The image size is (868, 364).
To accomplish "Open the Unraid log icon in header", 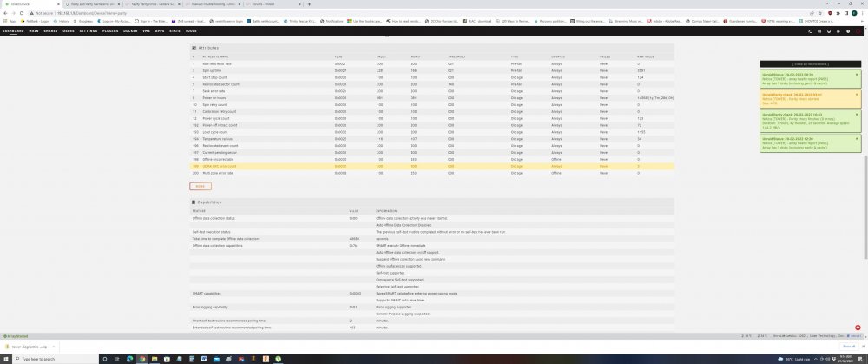I will click(x=838, y=31).
